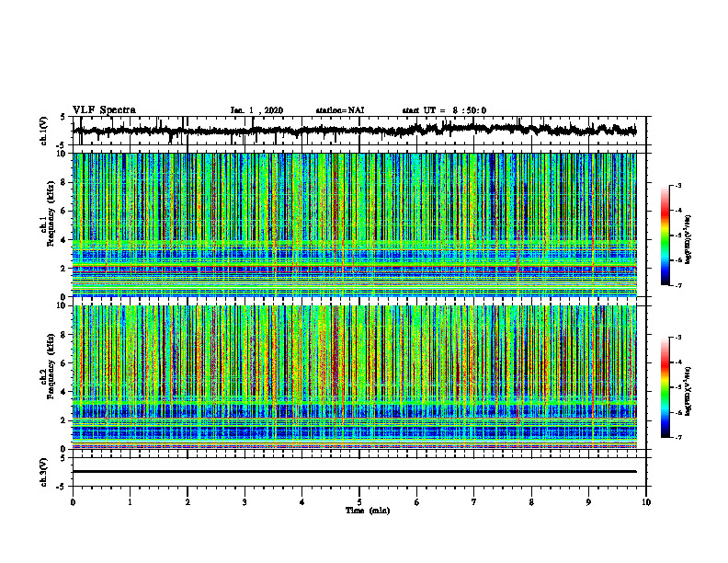This screenshot has width=728, height=563.
Task: Click time axis tick label '1'
Action: [130, 502]
